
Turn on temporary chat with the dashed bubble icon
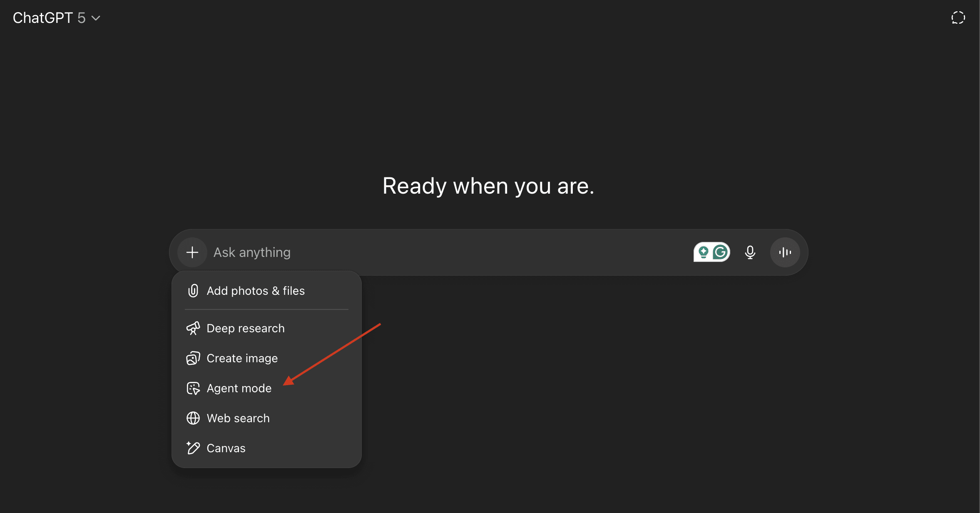click(x=958, y=18)
